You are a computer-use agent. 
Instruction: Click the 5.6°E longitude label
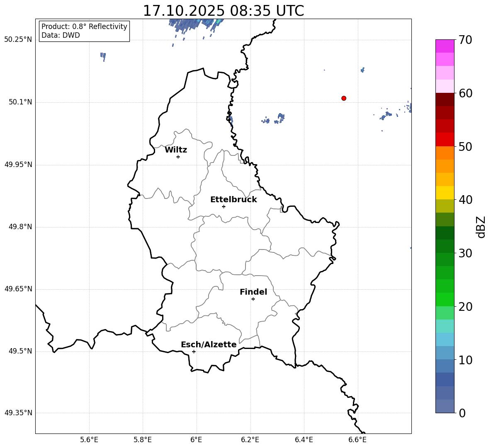tap(89, 440)
